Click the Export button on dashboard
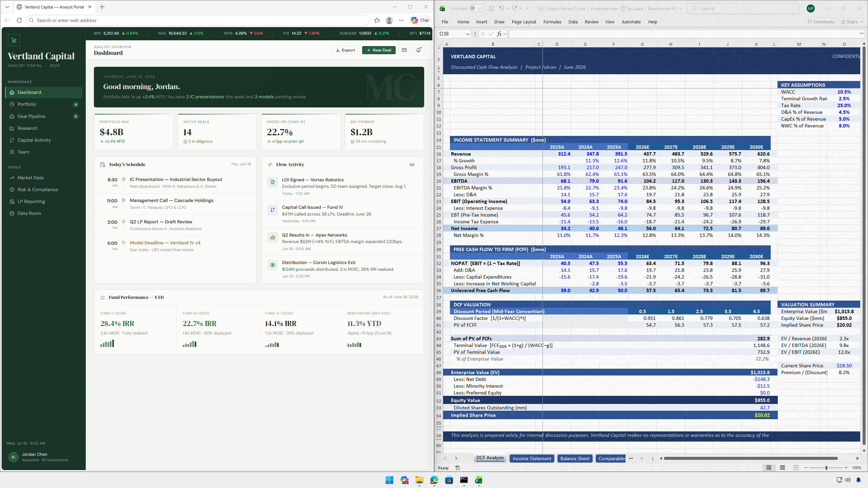The image size is (868, 488). [345, 50]
